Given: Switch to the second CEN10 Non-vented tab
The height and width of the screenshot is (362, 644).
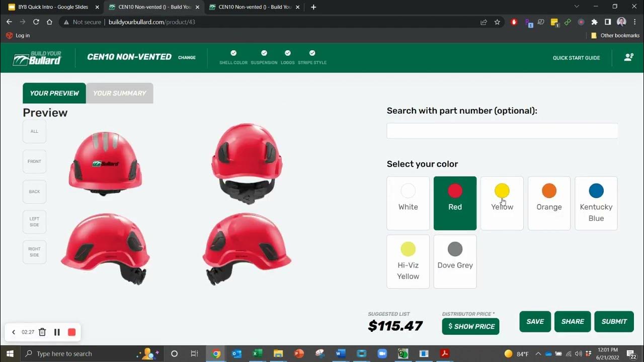Looking at the screenshot, I should [x=153, y=7].
